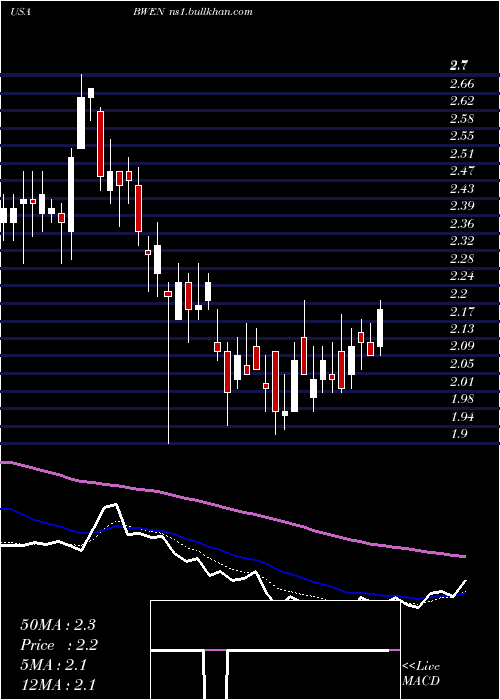Click the 2.2 price axis label
The width and height of the screenshot is (500, 700).
pyautogui.click(x=459, y=293)
